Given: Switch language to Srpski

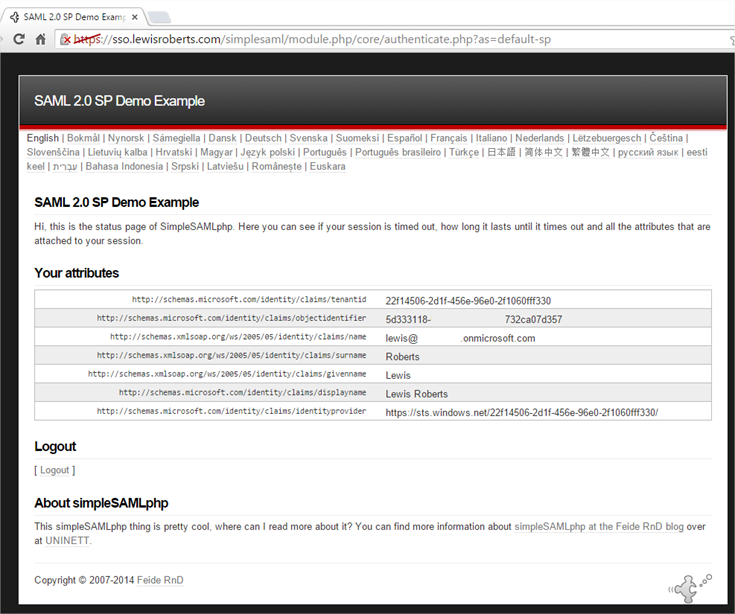Looking at the screenshot, I should (x=185, y=166).
